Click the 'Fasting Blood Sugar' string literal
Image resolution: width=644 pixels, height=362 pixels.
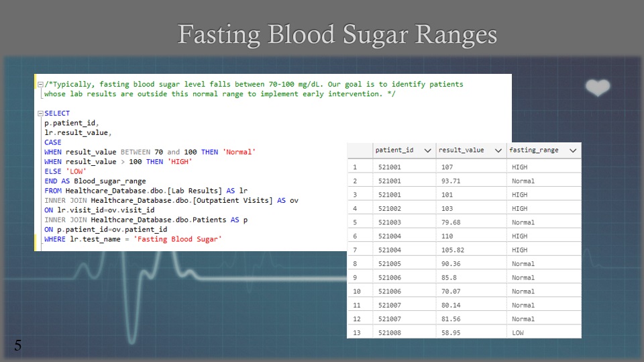(x=177, y=239)
